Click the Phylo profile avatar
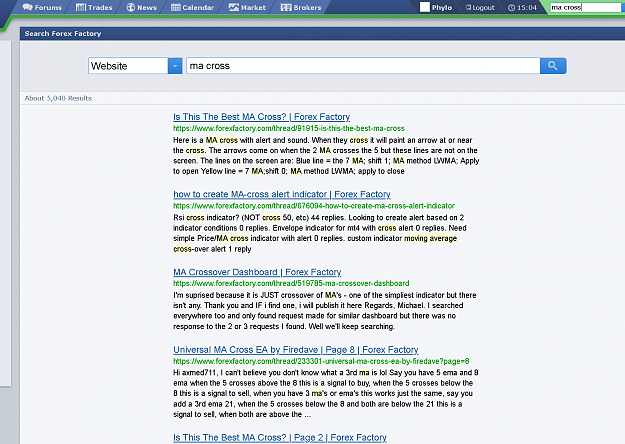Screen dimensions: 625x444 (x=425, y=7)
